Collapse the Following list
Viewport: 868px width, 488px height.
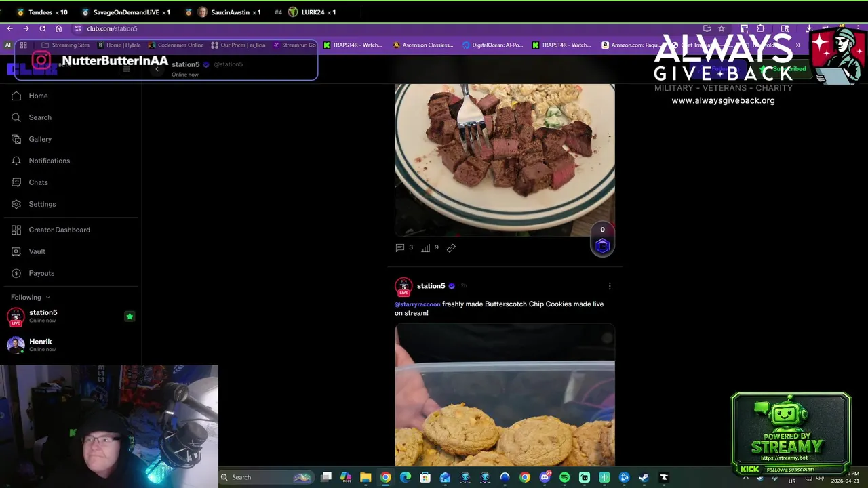31,297
